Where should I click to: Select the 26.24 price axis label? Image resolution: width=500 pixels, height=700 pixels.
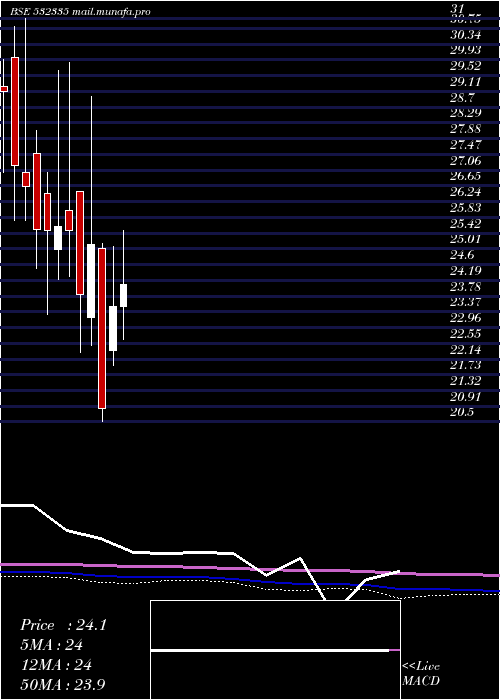[465, 192]
